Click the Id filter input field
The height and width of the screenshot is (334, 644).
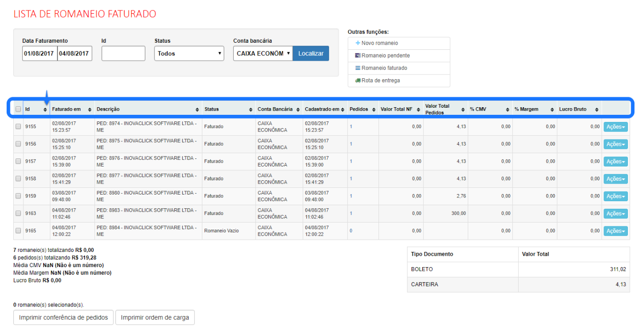tap(123, 54)
